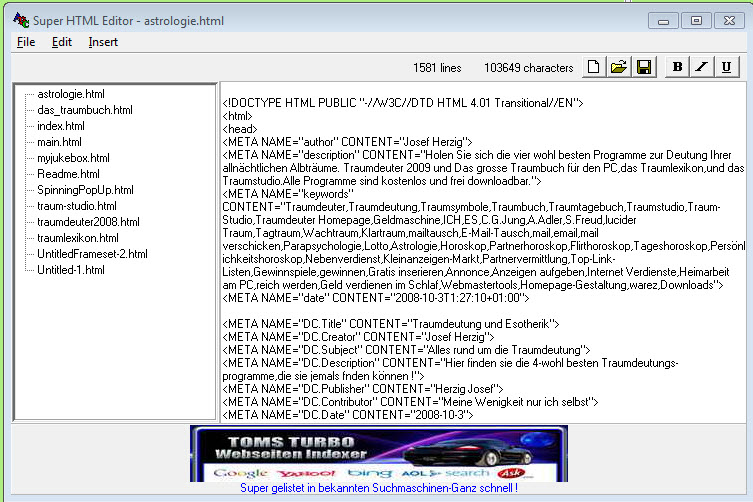The image size is (753, 502).
Task: Minimize the Super HTML Editor window
Action: (663, 21)
